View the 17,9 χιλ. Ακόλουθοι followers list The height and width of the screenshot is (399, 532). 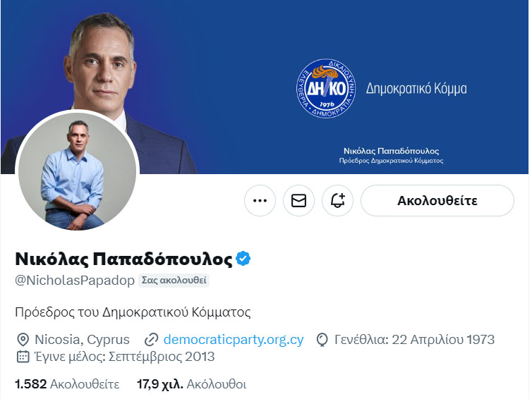tap(192, 384)
